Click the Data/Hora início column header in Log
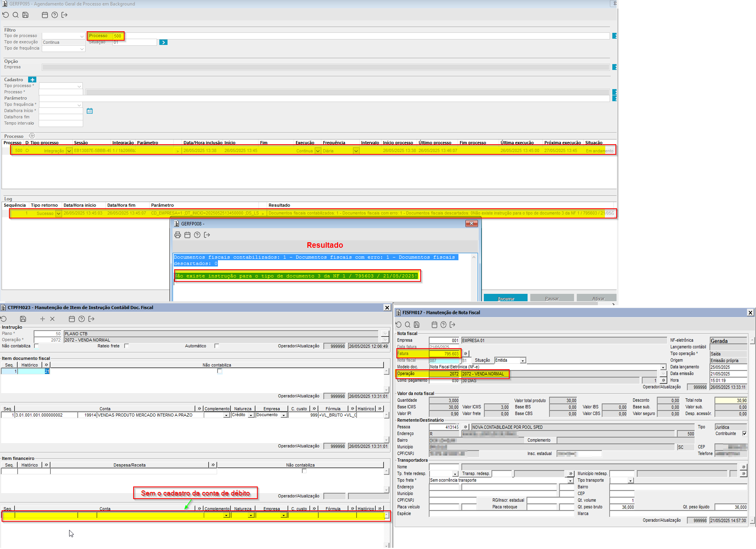The image size is (756, 549). click(x=80, y=205)
